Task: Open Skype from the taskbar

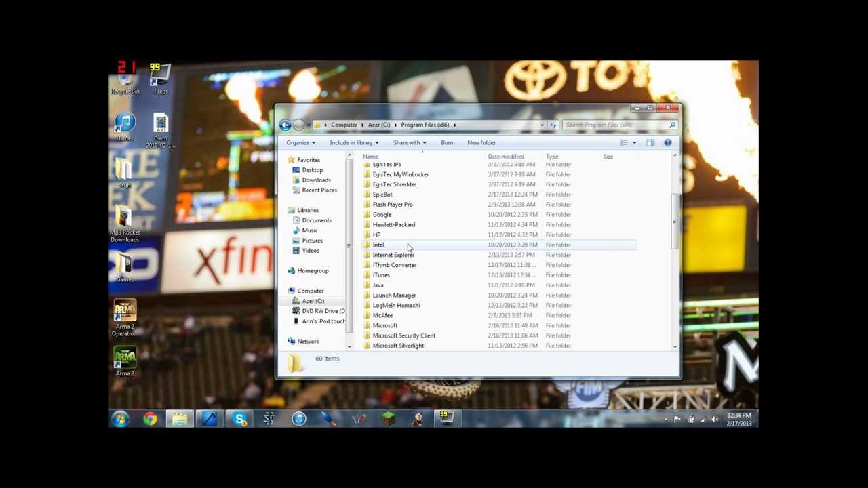Action: click(239, 420)
